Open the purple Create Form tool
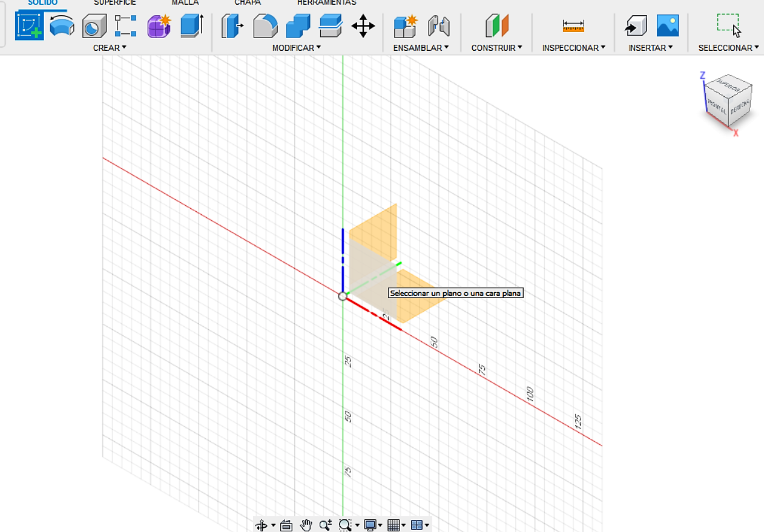The height and width of the screenshot is (532, 764). pyautogui.click(x=159, y=27)
